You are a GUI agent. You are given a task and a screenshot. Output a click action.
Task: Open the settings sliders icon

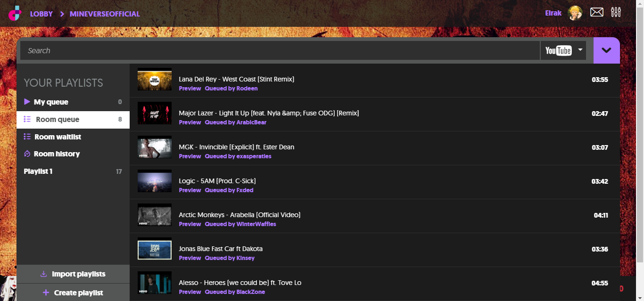click(616, 12)
